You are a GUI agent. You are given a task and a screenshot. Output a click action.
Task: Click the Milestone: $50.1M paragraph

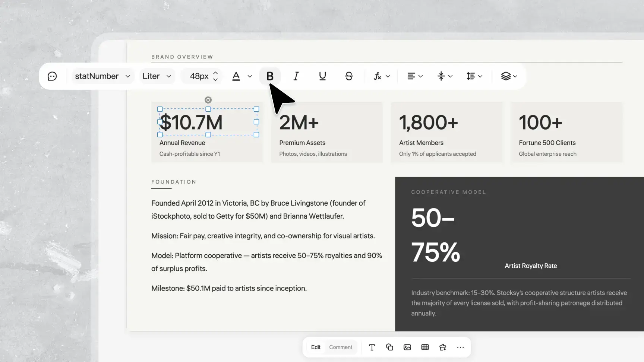point(229,288)
